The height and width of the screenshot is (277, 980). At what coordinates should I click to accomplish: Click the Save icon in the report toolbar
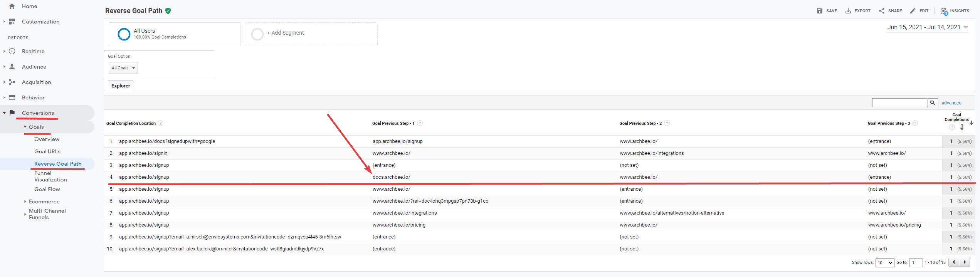(819, 11)
